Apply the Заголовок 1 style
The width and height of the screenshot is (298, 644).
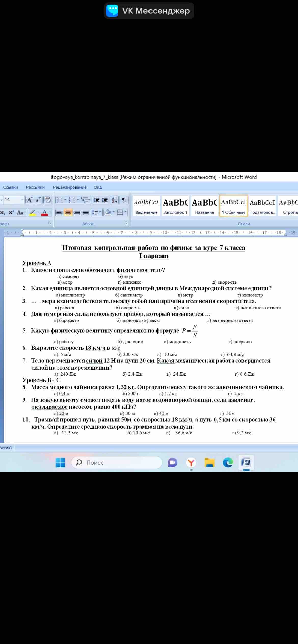[x=175, y=206]
